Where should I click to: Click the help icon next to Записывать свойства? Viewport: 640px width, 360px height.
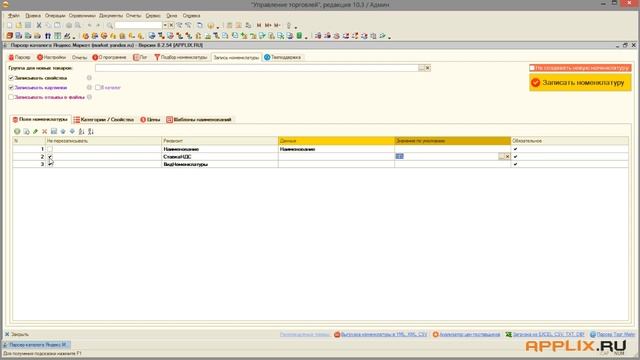[89, 78]
